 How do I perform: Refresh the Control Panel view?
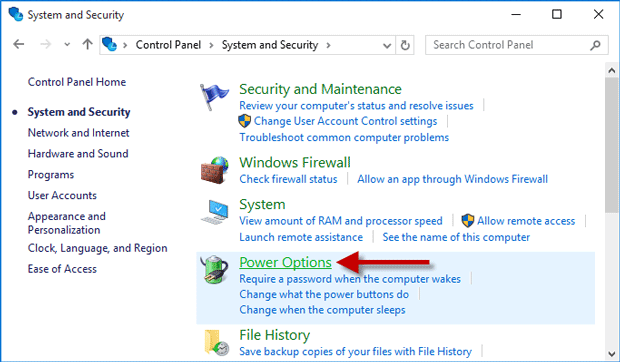pos(405,45)
